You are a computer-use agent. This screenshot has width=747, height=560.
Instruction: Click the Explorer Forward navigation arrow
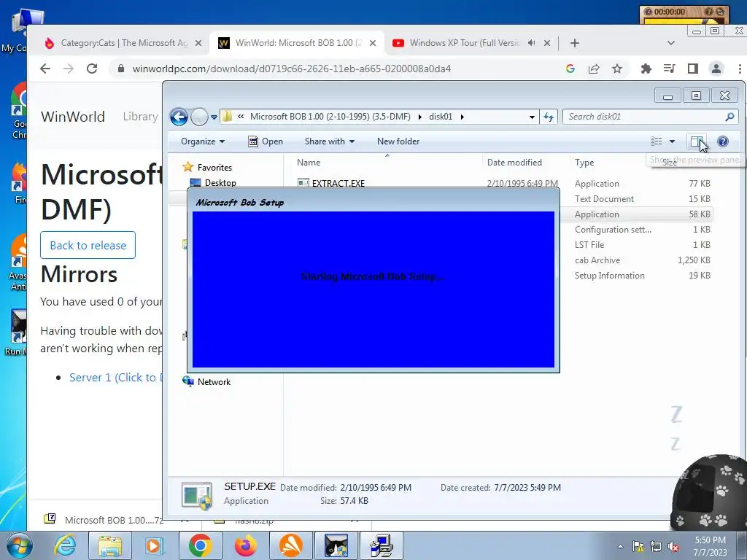click(x=199, y=117)
